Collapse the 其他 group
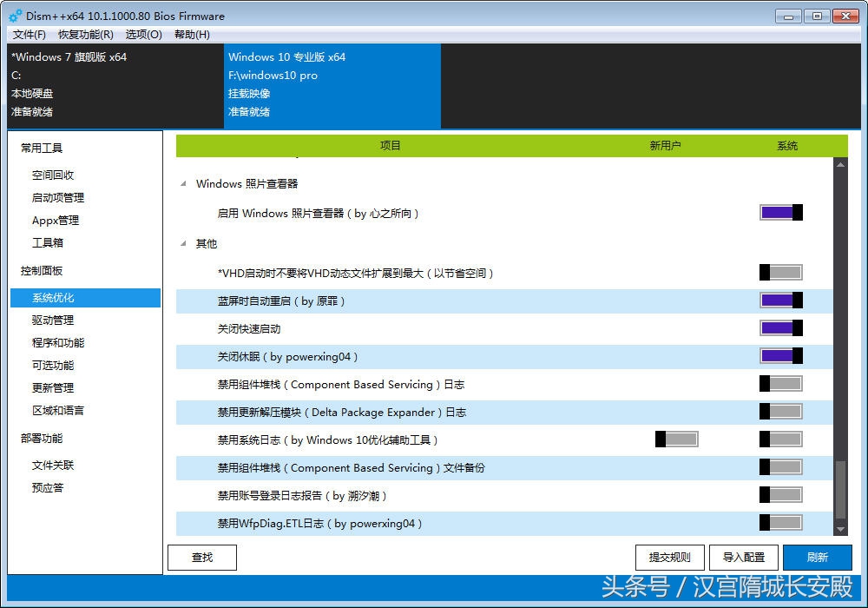 coord(183,243)
